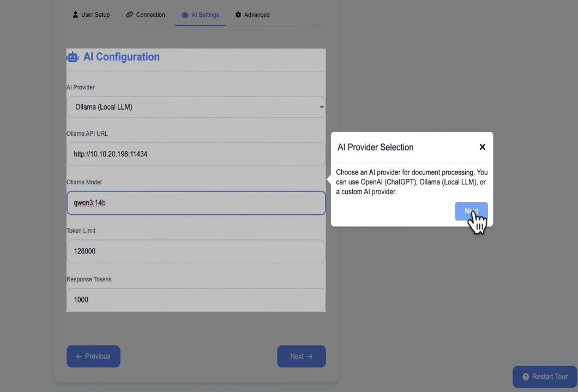Click the user icon in User Setup tab
This screenshot has width=578, height=392.
click(x=75, y=15)
